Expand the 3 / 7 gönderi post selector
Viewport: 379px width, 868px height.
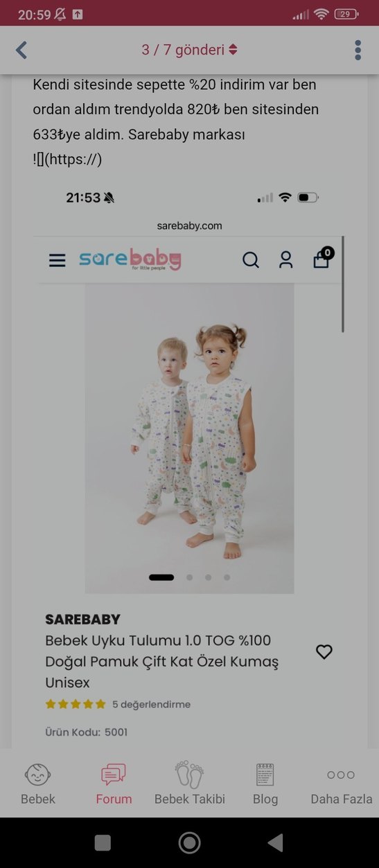(189, 50)
